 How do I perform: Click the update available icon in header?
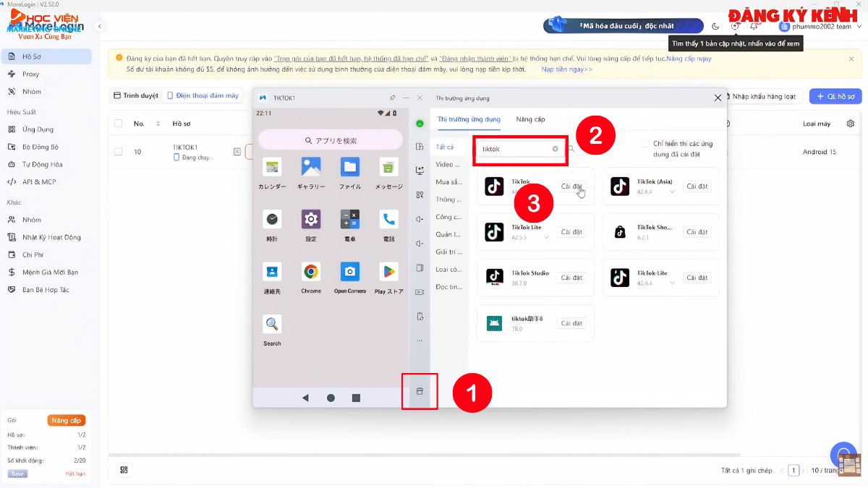pos(735,26)
